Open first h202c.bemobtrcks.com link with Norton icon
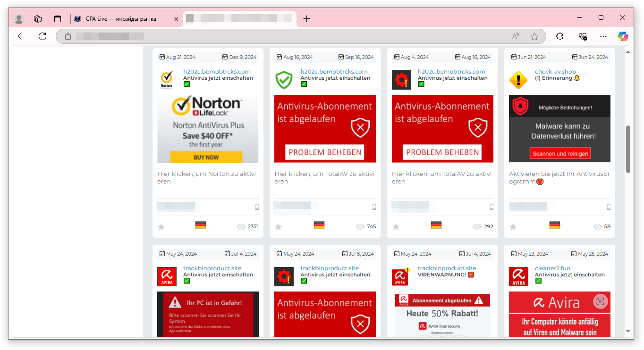 (x=217, y=72)
